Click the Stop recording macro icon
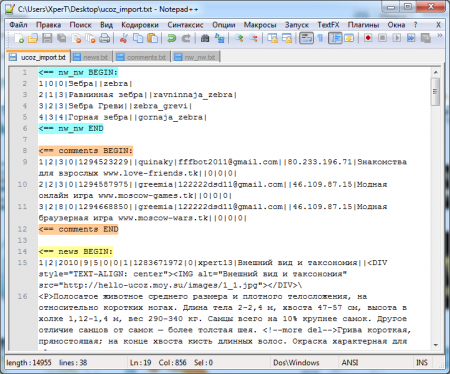This screenshot has height=374, width=450. (382, 38)
